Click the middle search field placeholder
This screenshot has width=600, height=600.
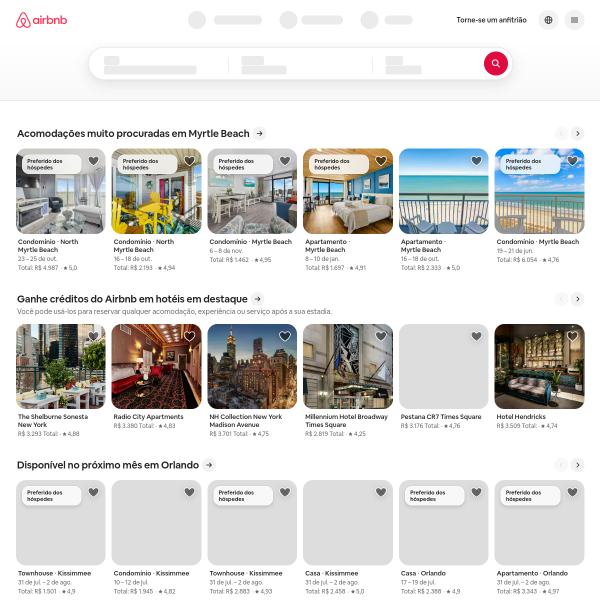point(264,65)
